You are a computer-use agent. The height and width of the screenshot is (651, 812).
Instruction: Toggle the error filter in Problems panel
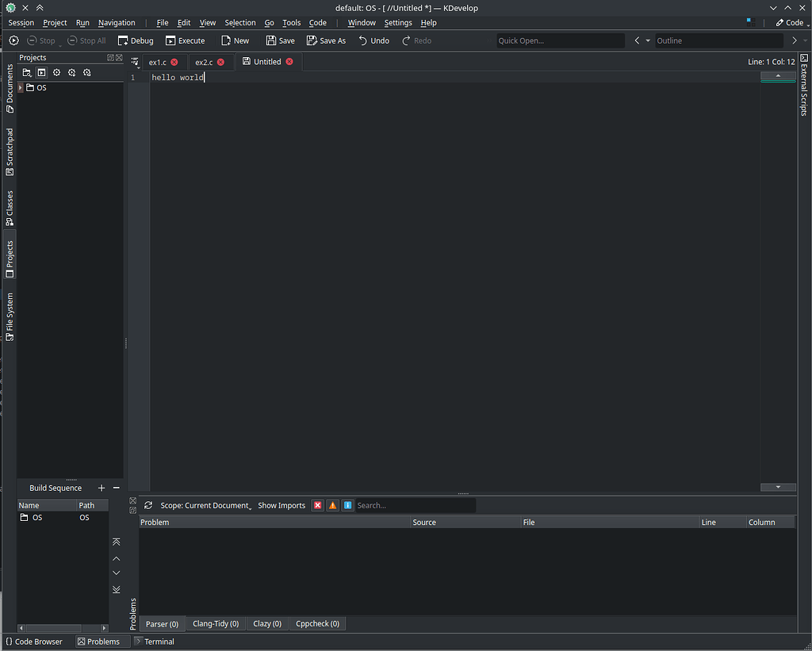(x=317, y=505)
